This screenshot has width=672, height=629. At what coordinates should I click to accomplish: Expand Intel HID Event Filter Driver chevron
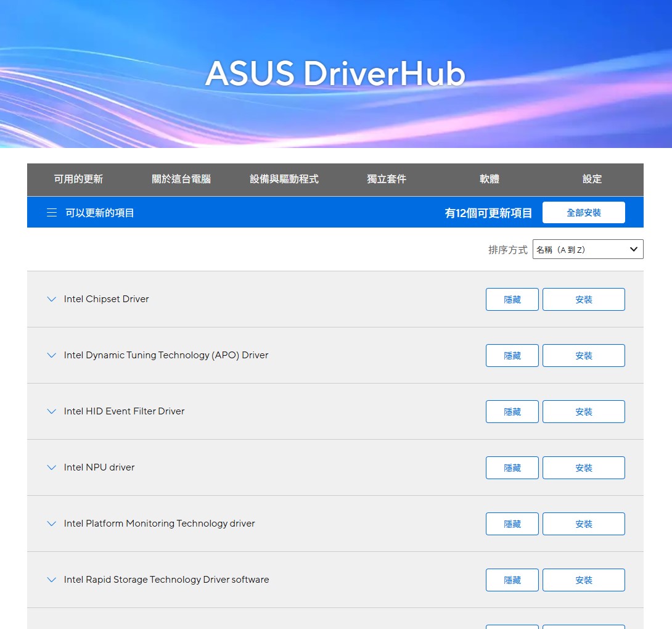(x=51, y=411)
